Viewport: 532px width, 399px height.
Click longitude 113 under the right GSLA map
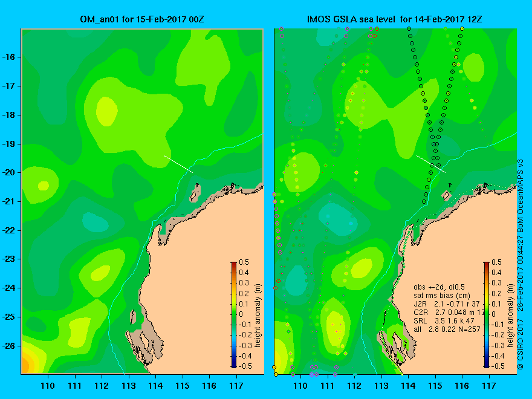[x=381, y=386]
